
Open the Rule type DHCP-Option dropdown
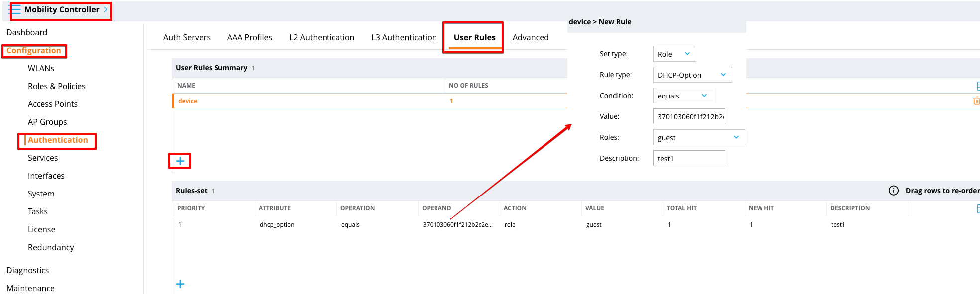(692, 75)
